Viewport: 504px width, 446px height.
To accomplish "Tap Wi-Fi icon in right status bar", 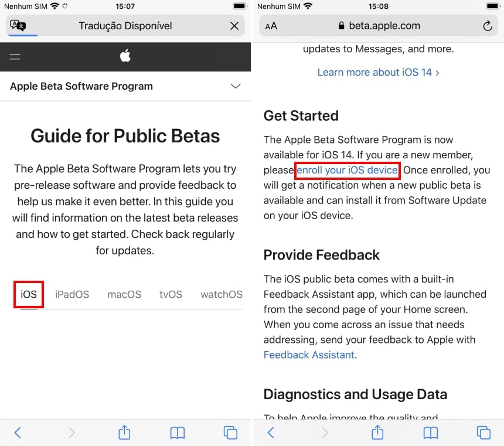I will click(308, 6).
